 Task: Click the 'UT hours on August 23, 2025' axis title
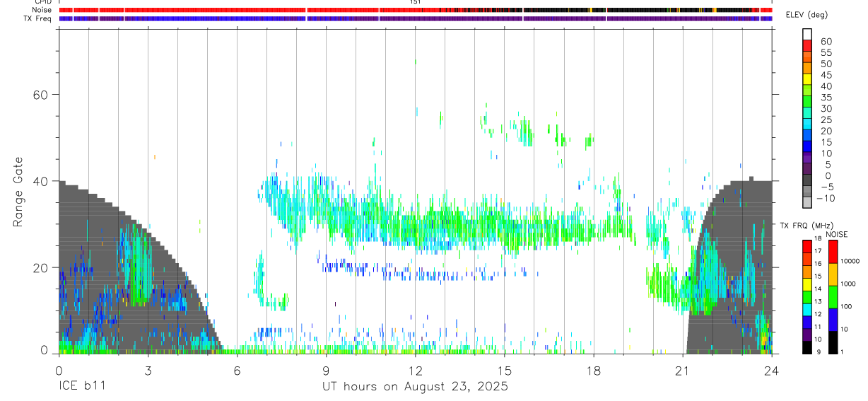[415, 387]
